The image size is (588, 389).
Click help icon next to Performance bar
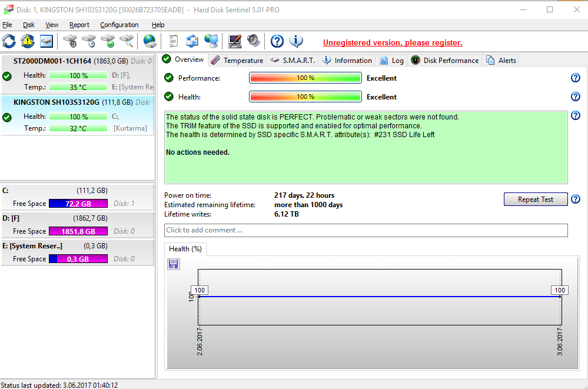tap(575, 78)
